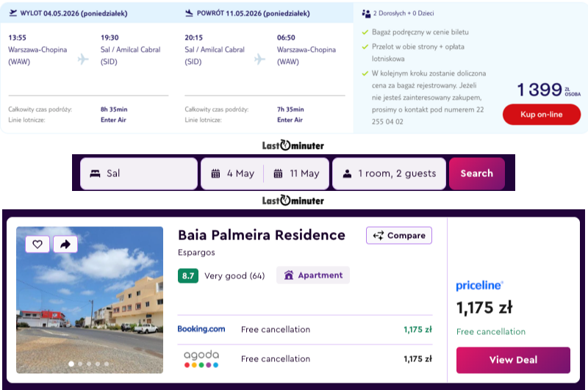Image resolution: width=588 pixels, height=390 pixels.
Task: Open the 11 May check-out date picker
Action: point(298,174)
